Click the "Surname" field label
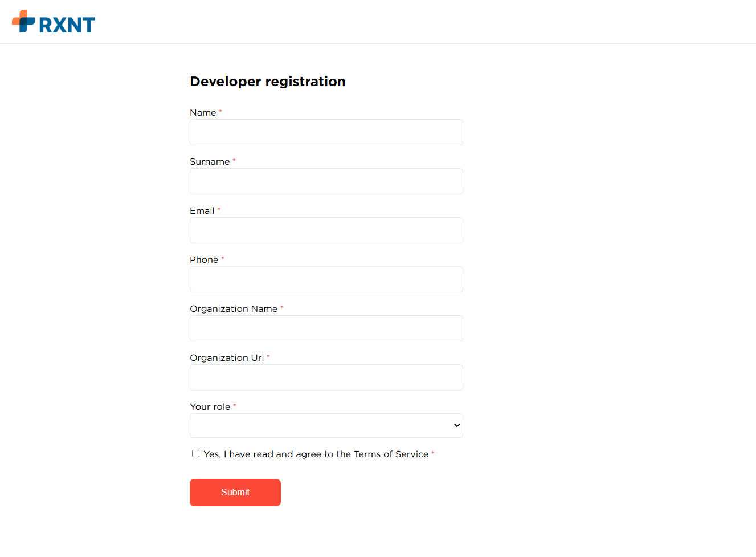The height and width of the screenshot is (557, 756). [209, 162]
